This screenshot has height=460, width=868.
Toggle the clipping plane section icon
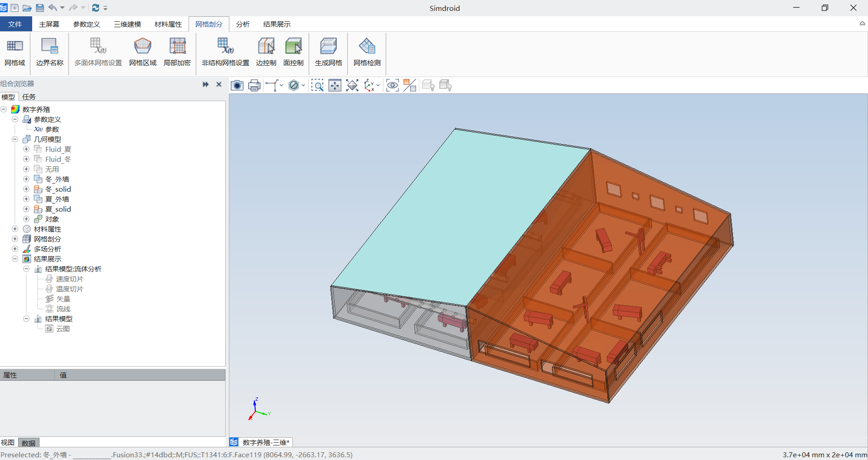[410, 85]
